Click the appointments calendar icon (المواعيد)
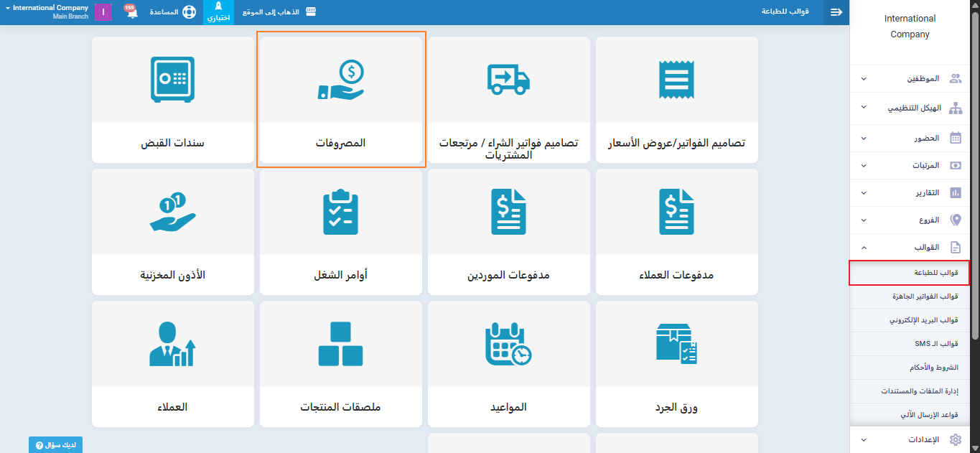Viewport: 980px width, 453px height. tap(508, 345)
